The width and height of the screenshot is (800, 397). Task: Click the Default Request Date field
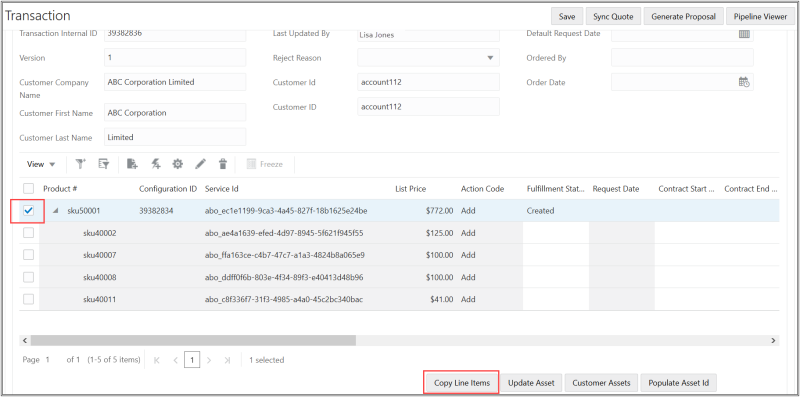[682, 35]
